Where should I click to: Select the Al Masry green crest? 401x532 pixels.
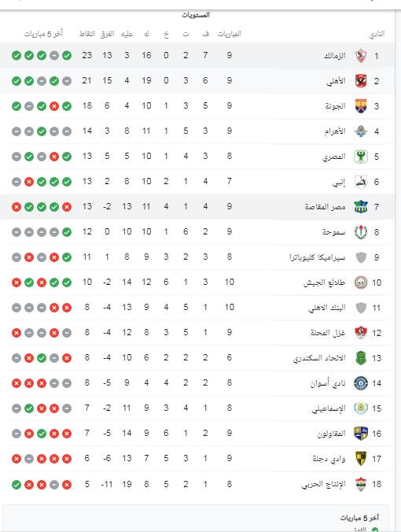point(361,157)
